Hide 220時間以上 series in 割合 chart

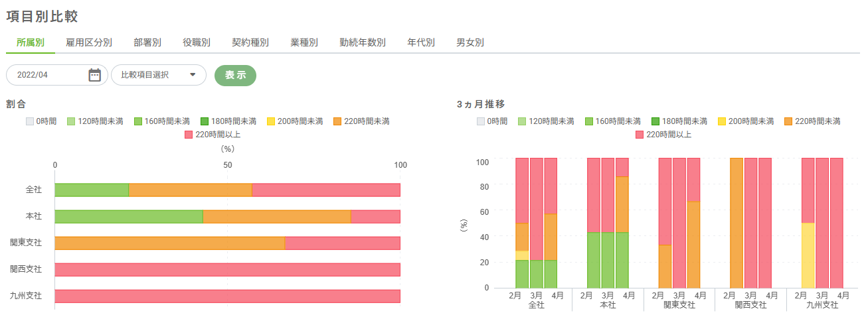point(212,135)
